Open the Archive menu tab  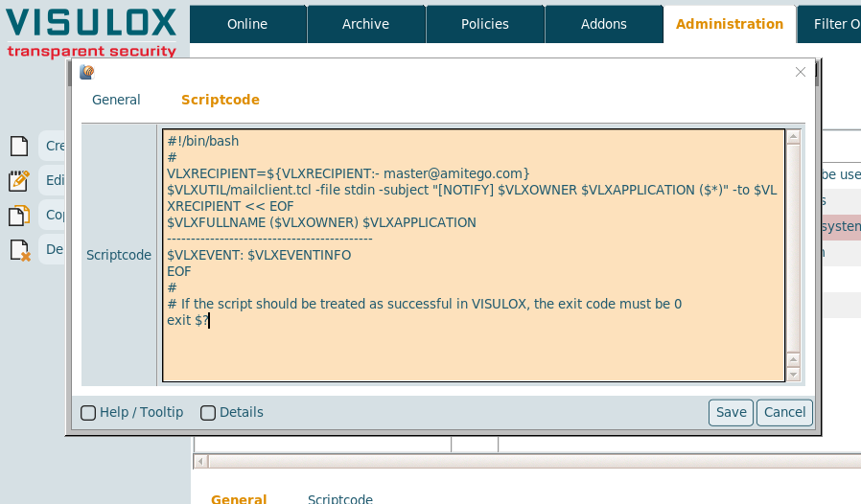(365, 24)
